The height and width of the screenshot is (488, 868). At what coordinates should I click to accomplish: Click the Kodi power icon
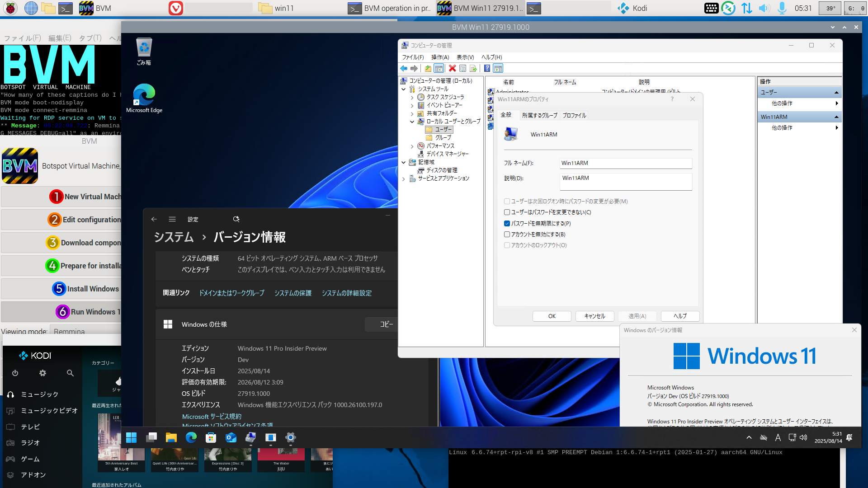coord(15,373)
